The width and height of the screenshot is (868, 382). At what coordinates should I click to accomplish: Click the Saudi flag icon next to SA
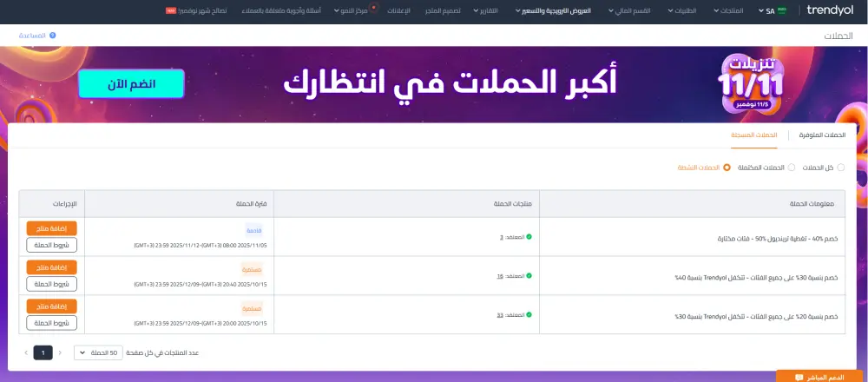(x=782, y=10)
